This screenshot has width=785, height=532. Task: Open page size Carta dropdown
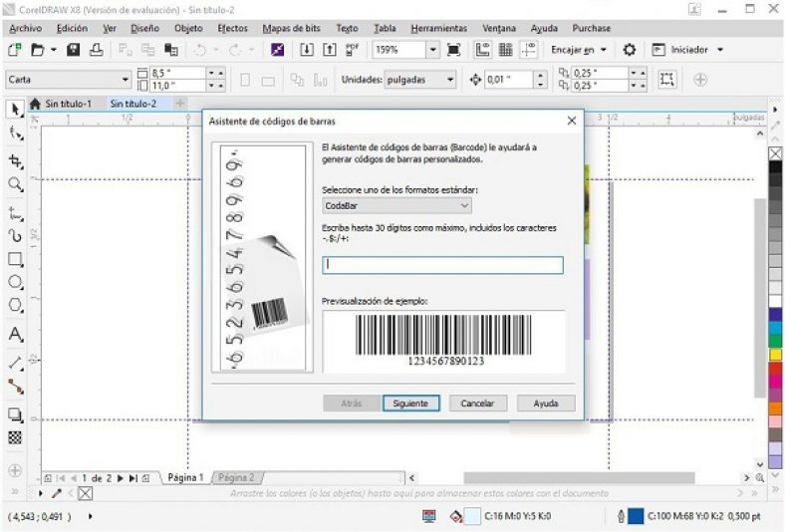pyautogui.click(x=126, y=79)
